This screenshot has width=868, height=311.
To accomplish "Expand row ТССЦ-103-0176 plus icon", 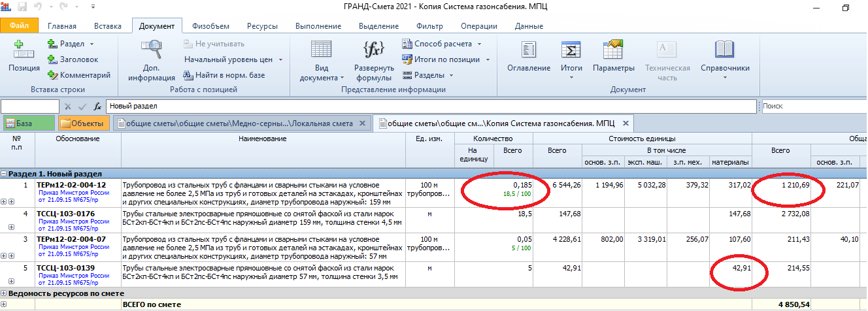I will [x=12, y=227].
